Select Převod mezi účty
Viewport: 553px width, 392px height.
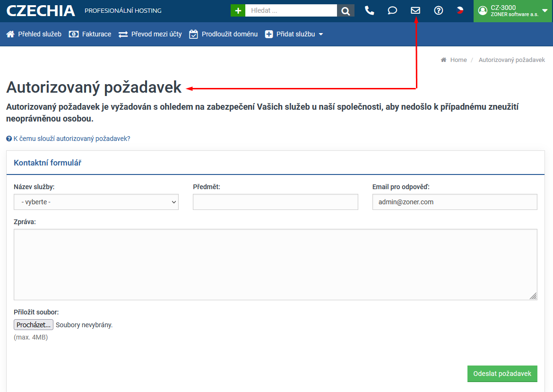click(150, 34)
